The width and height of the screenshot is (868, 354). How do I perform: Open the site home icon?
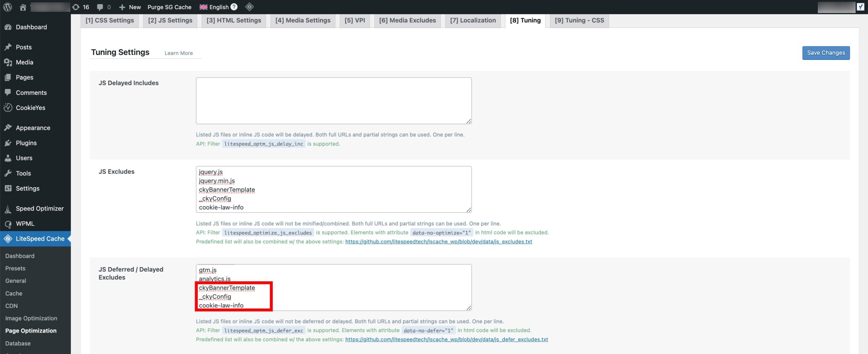(x=23, y=7)
